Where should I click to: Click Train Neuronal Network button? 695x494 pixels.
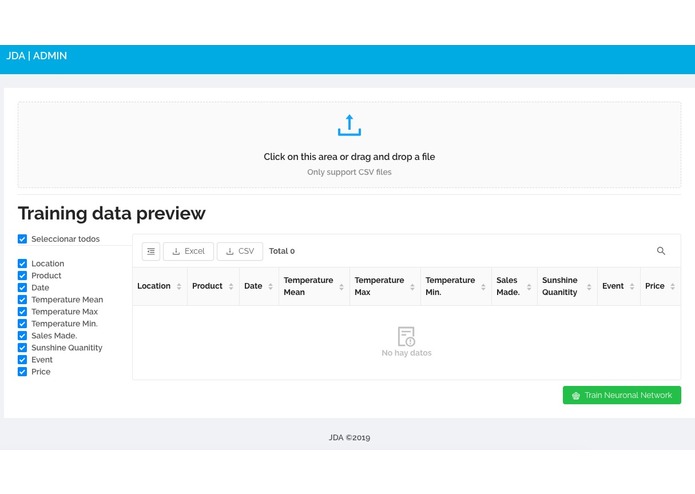pos(622,395)
